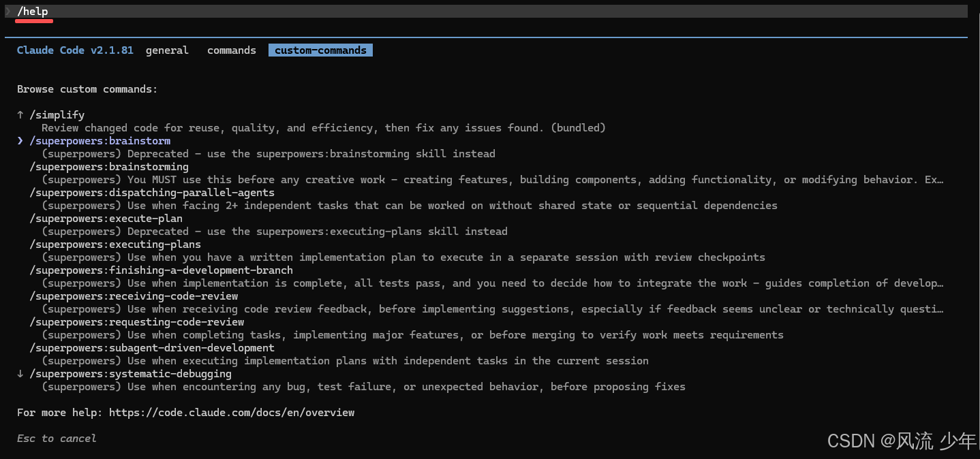Image resolution: width=980 pixels, height=459 pixels.
Task: Select /superpowers:finishing-a-development-branch entry
Action: click(162, 270)
